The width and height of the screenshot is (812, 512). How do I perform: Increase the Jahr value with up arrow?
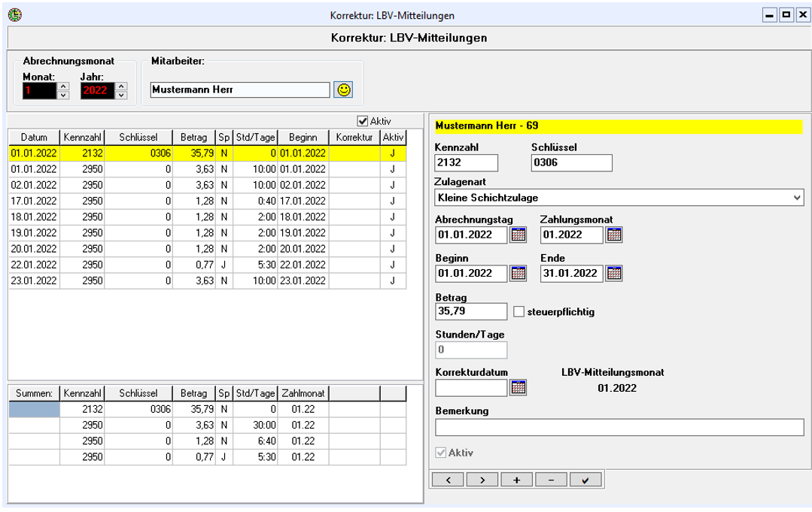[x=121, y=87]
